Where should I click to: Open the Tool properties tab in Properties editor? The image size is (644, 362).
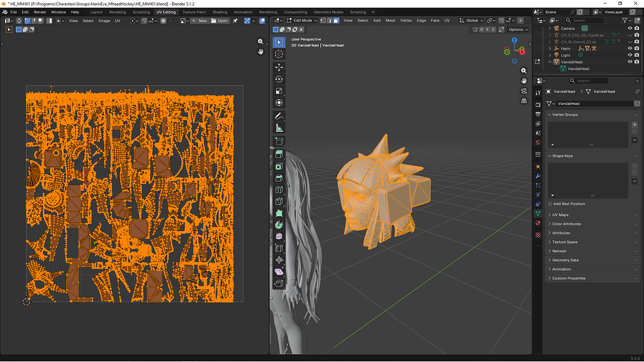[538, 93]
